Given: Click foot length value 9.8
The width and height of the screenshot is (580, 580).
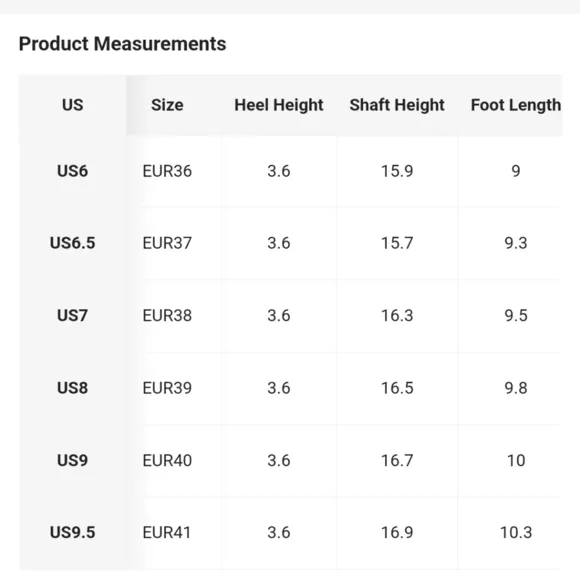Looking at the screenshot, I should point(516,388).
